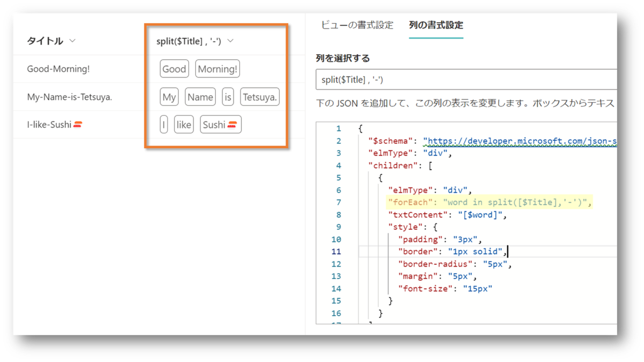Click the 'Good' word chip
The height and width of the screenshot is (362, 644).
[174, 69]
